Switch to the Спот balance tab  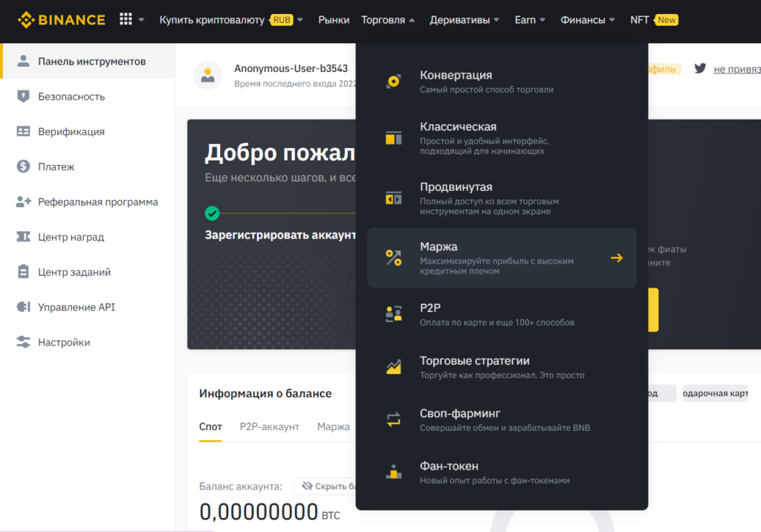pos(210,426)
